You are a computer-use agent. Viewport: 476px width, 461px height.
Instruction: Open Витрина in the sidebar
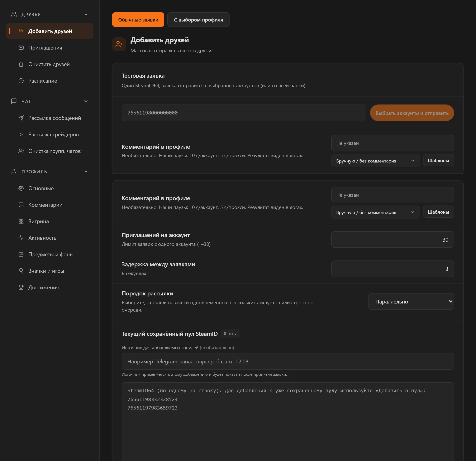pyautogui.click(x=50, y=221)
